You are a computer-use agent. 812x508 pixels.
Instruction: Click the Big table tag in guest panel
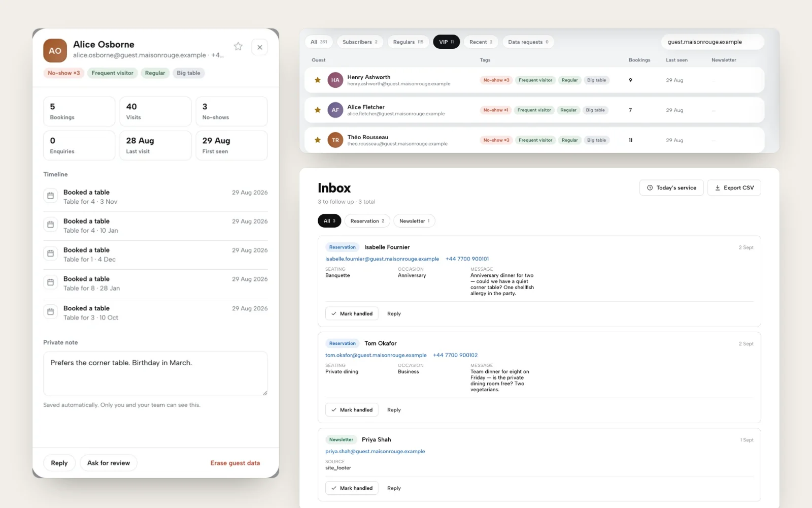[188, 73]
